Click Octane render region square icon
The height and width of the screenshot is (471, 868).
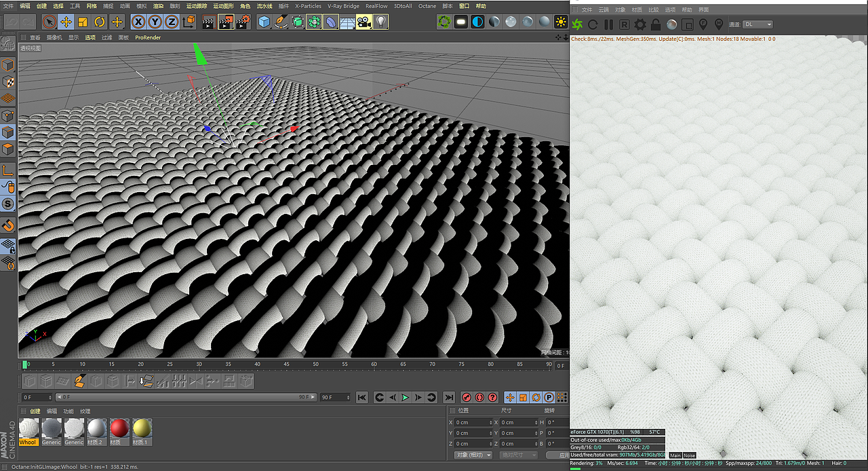click(x=687, y=24)
